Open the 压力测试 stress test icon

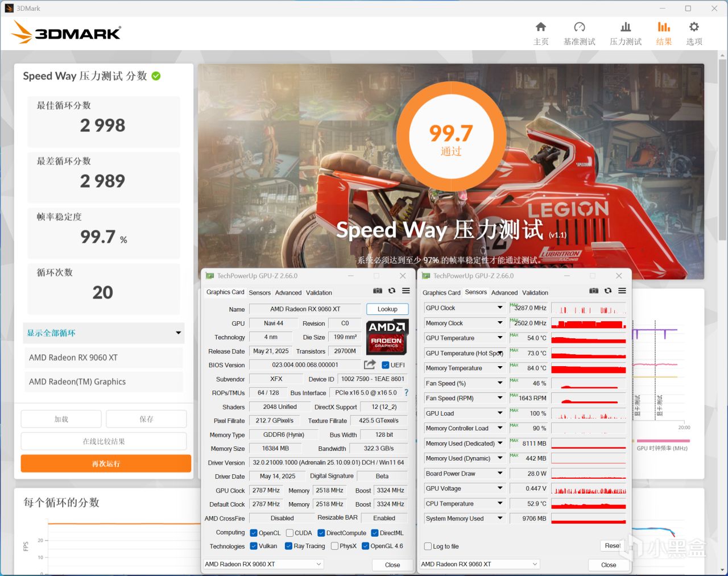pos(626,27)
